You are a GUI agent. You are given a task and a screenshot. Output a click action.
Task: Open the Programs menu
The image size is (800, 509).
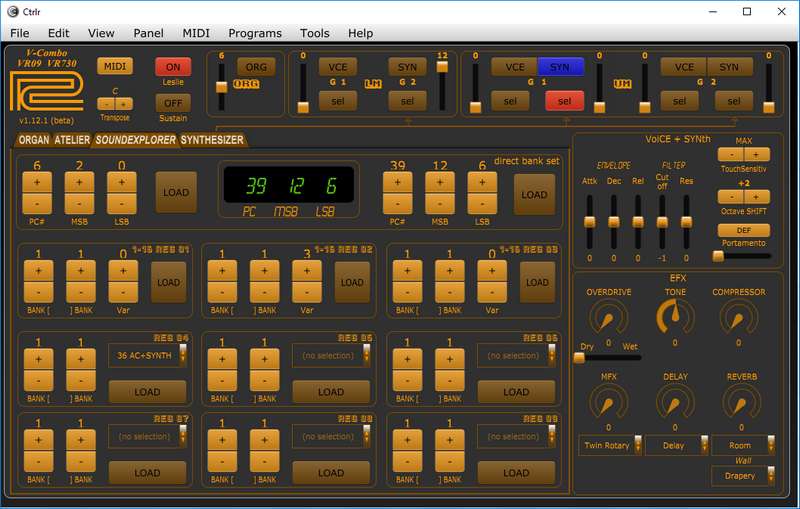255,33
